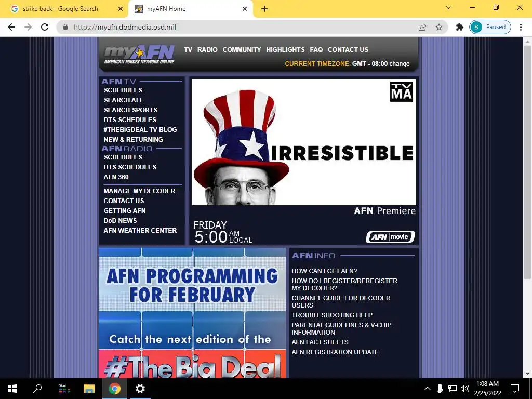The width and height of the screenshot is (532, 399).
Task: Click the Chrome taskbar icon
Action: [x=115, y=389]
